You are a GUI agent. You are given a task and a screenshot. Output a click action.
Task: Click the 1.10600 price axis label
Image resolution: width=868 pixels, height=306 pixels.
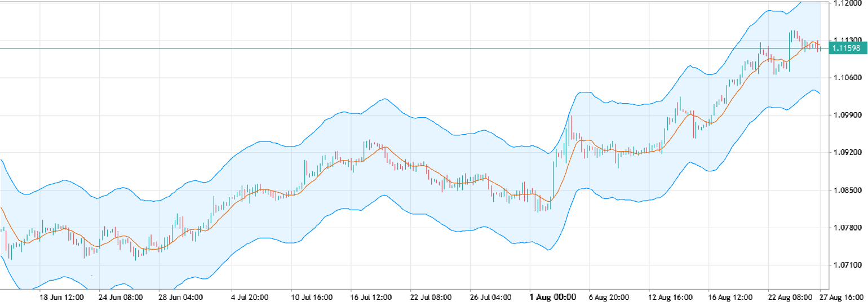tap(848, 78)
